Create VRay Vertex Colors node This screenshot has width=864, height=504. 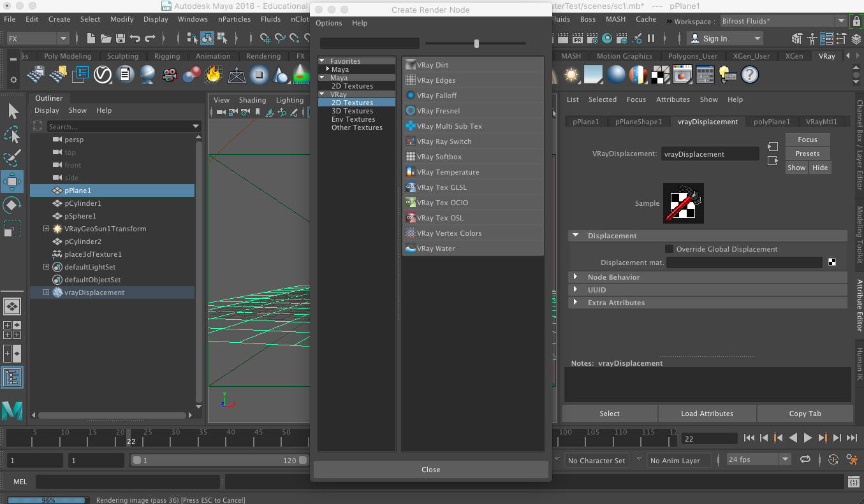click(472, 233)
